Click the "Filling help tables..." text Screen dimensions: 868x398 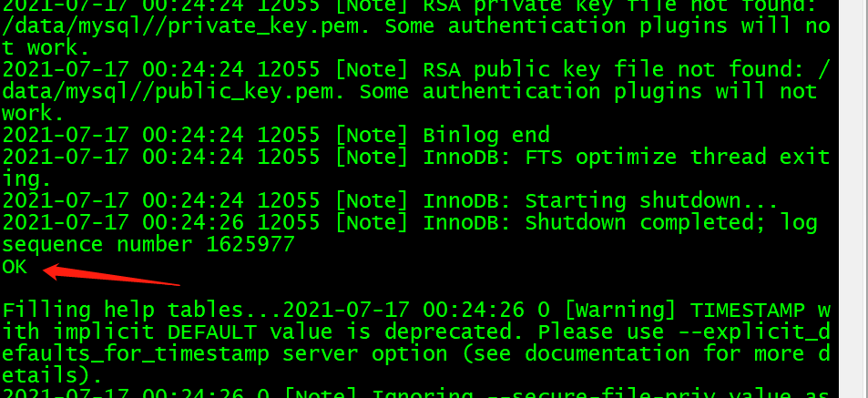pyautogui.click(x=142, y=311)
